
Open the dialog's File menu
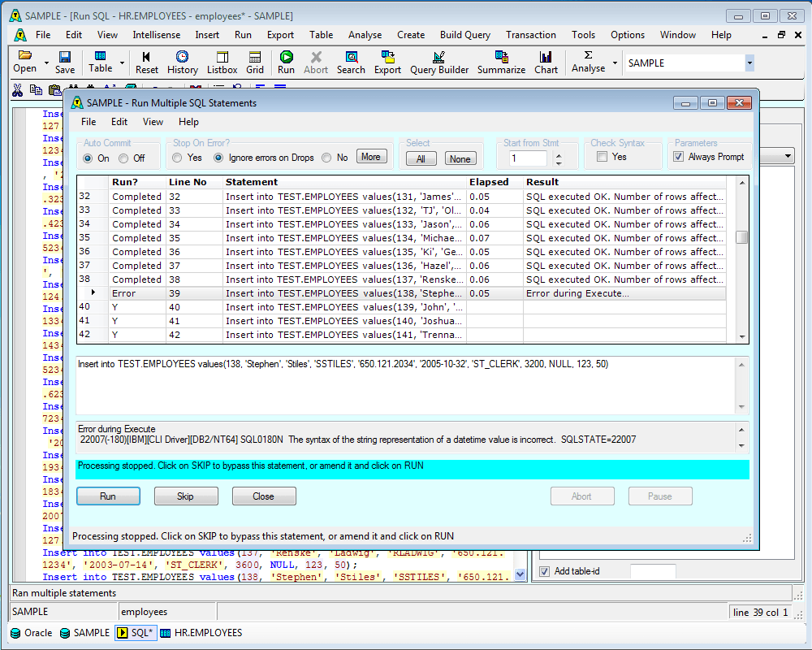pos(89,122)
